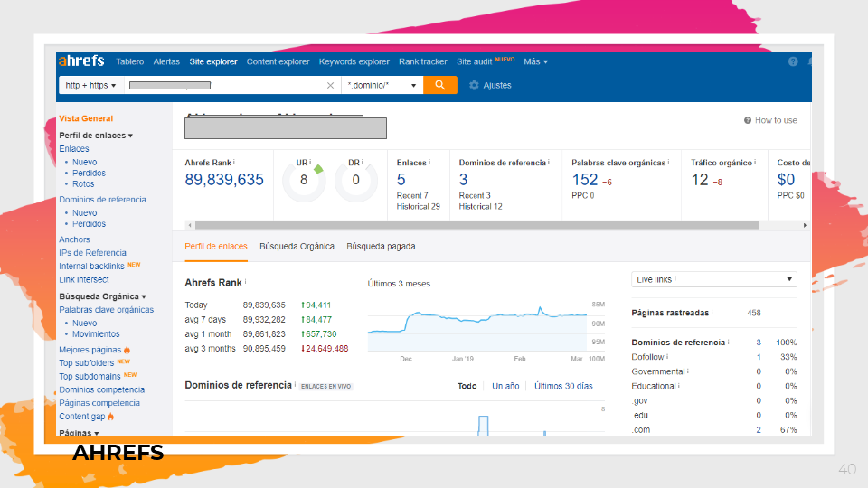Click .com domains count 2
Screen dimensions: 868x488
click(x=759, y=430)
